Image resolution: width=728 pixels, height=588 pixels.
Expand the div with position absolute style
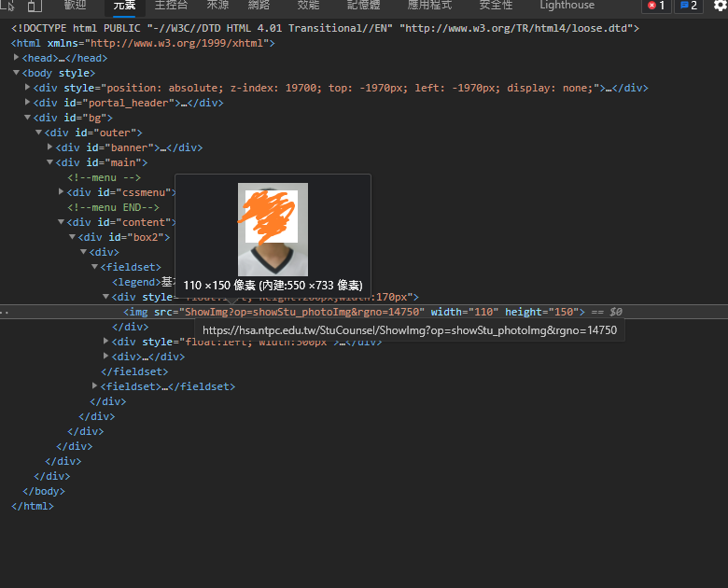pyautogui.click(x=27, y=87)
